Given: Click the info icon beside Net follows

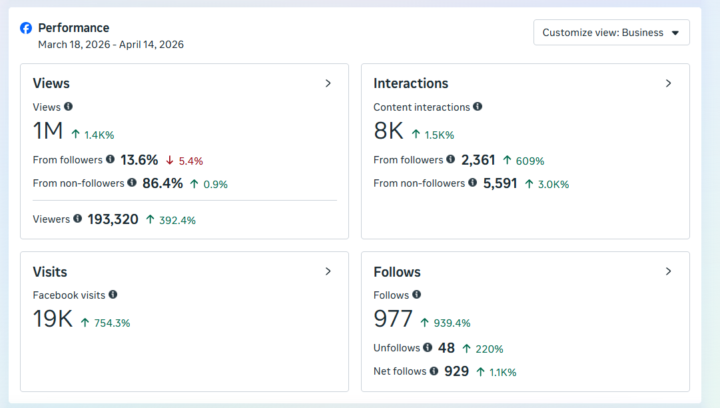Looking at the screenshot, I should 434,370.
